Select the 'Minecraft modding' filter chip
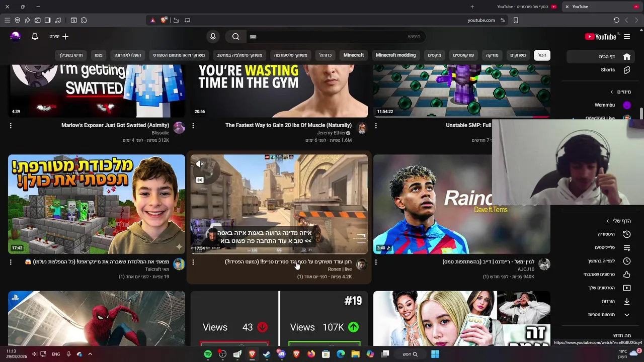644x362 pixels. click(396, 55)
